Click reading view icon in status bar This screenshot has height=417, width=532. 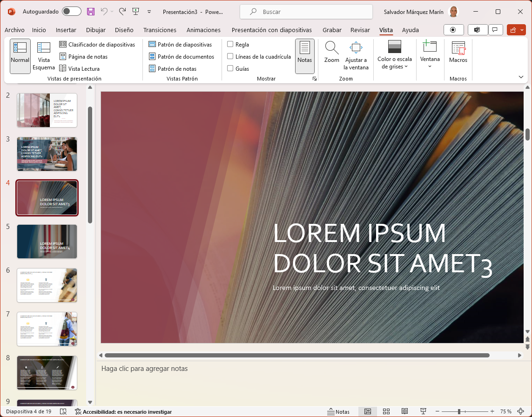404,411
